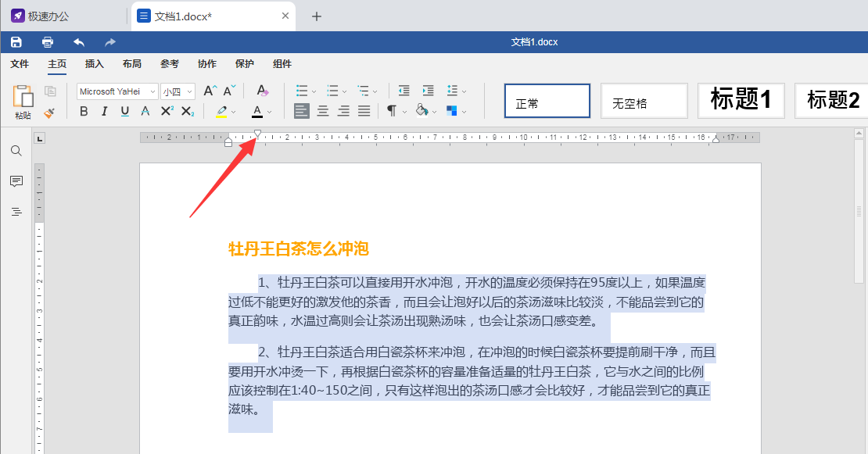868x454 pixels.
Task: Open the comments panel icon
Action: tap(16, 181)
